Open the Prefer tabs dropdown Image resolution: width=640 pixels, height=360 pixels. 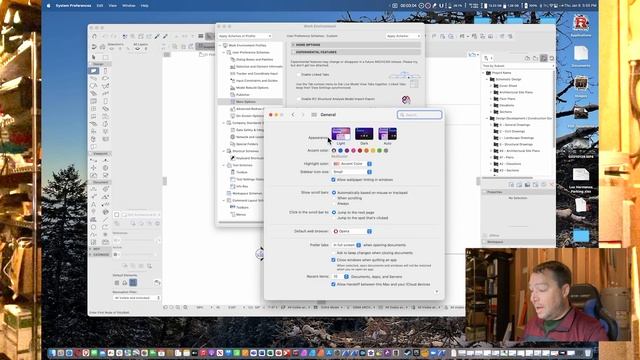click(347, 245)
